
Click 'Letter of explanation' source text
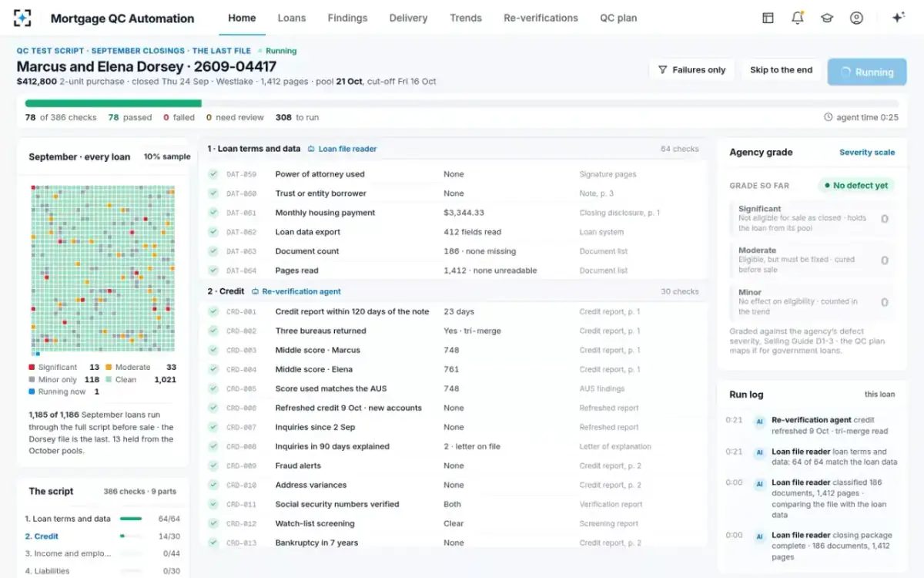pos(615,446)
